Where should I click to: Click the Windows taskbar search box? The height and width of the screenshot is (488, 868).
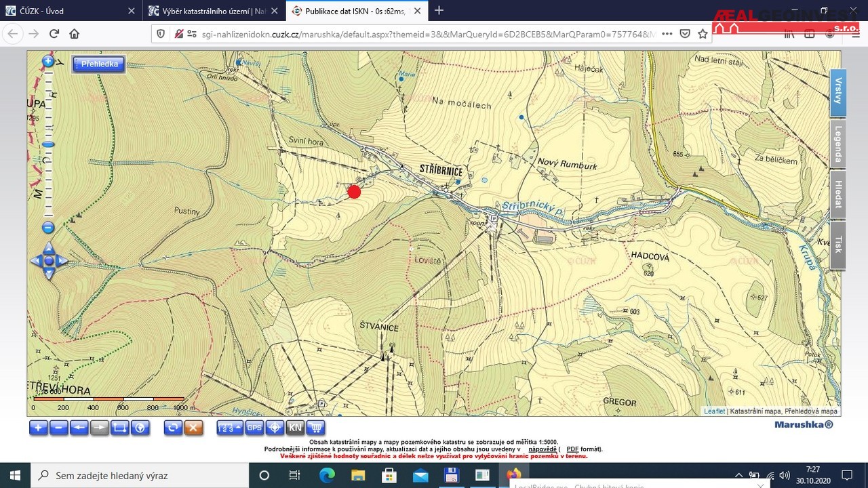tap(140, 475)
